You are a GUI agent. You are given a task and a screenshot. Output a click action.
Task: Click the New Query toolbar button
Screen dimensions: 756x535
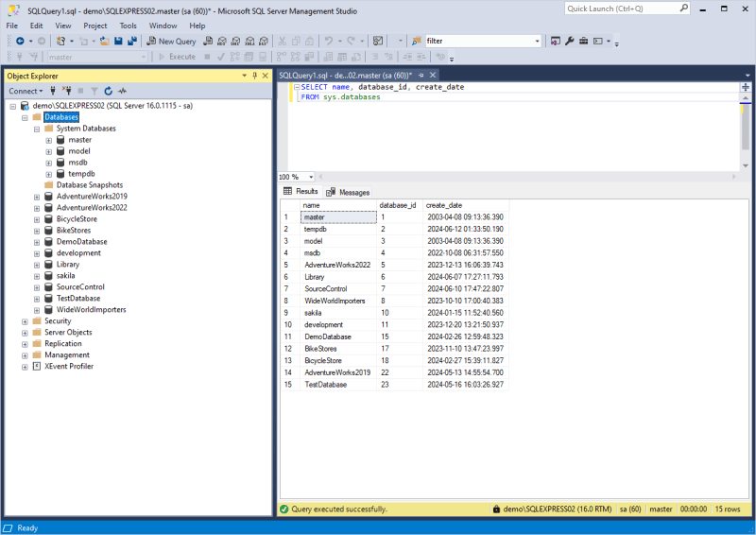[172, 41]
